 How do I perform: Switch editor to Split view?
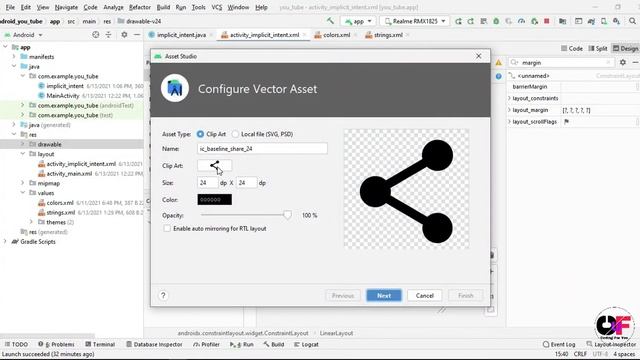coord(598,49)
